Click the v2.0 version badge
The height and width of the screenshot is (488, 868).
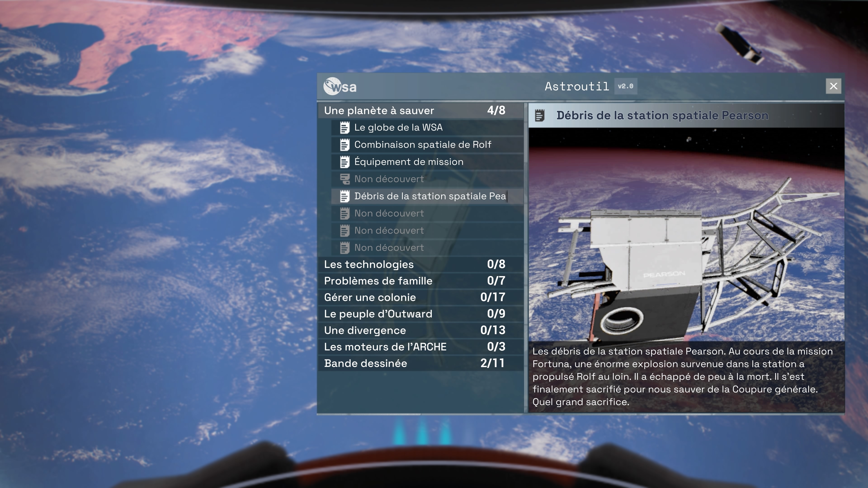coord(625,86)
